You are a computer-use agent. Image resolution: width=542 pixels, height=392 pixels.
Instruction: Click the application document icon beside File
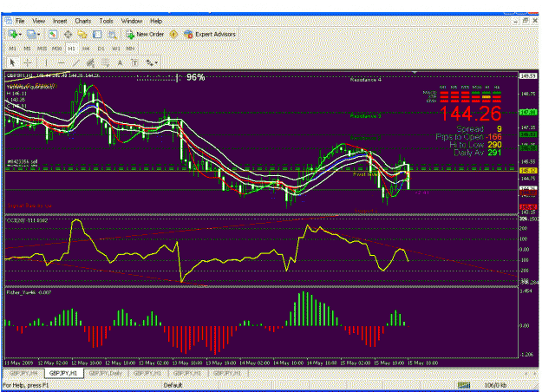point(8,21)
